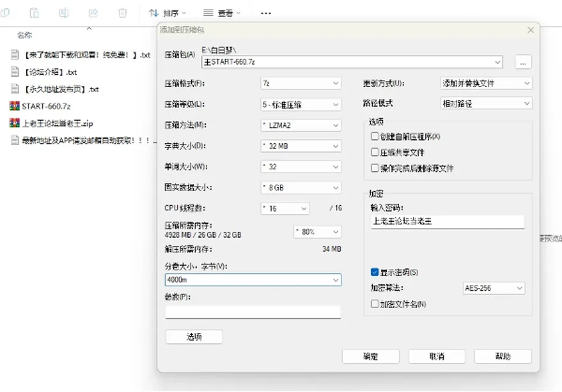Close the 添加到压缩包 dialog
Viewport: 562px width, 392px height.
[x=531, y=30]
